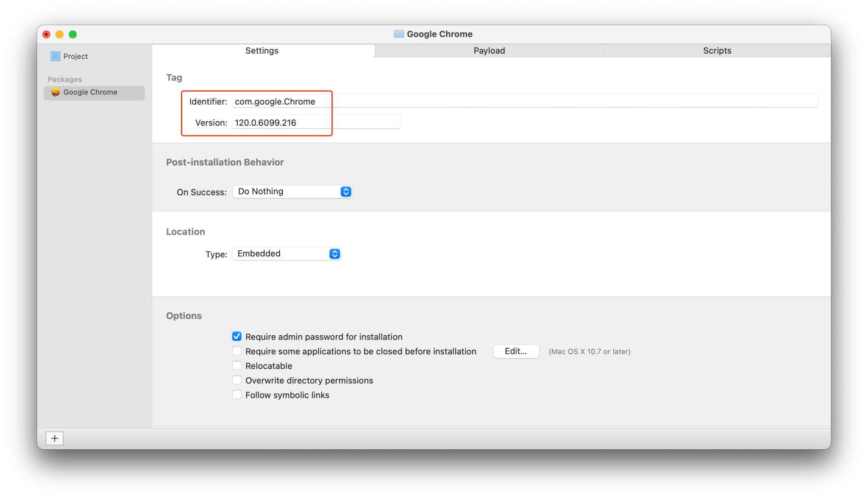Open the On Success dropdown
The width and height of the screenshot is (868, 498).
tap(292, 192)
